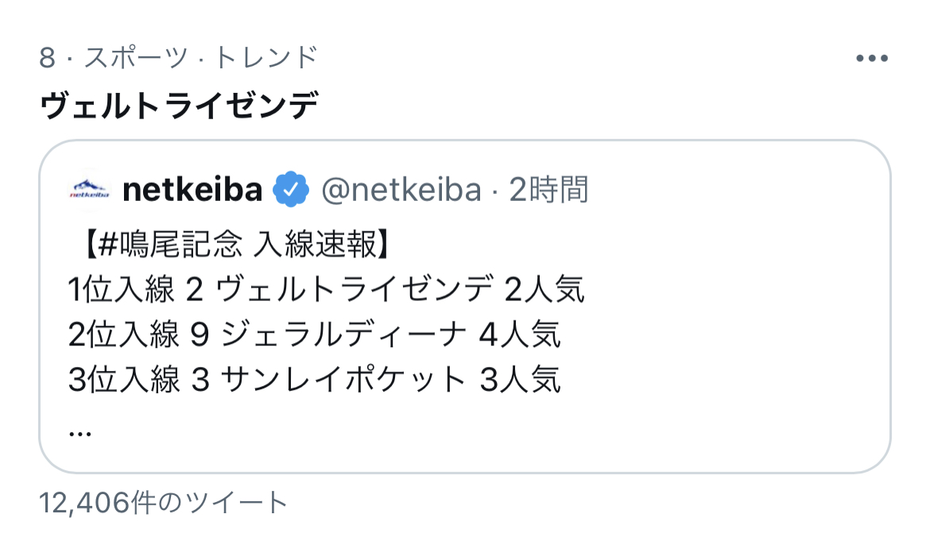
Task: Click the 3位入線 サンレイポケット line
Action: [x=315, y=380]
